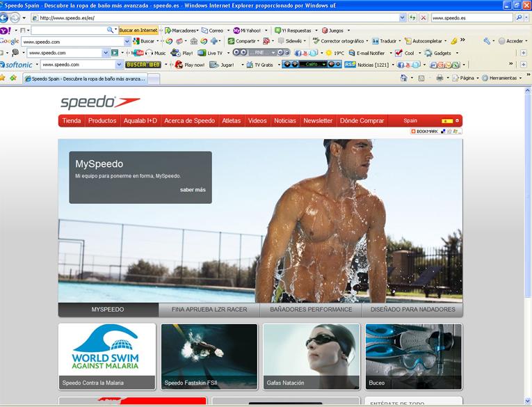
Task: Expand Google toolbar overflow chevron
Action: coord(462,40)
